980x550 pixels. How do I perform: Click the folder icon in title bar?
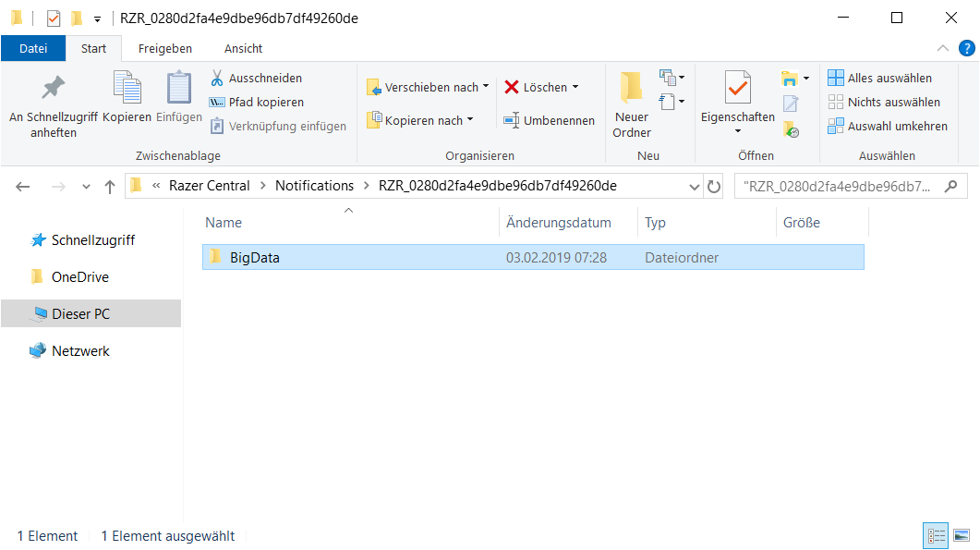[17, 18]
